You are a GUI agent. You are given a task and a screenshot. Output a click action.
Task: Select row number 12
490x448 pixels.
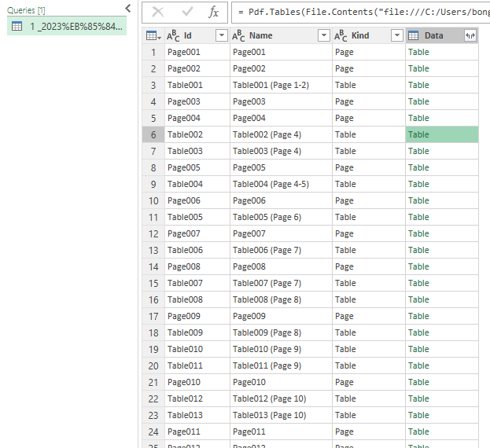click(153, 234)
